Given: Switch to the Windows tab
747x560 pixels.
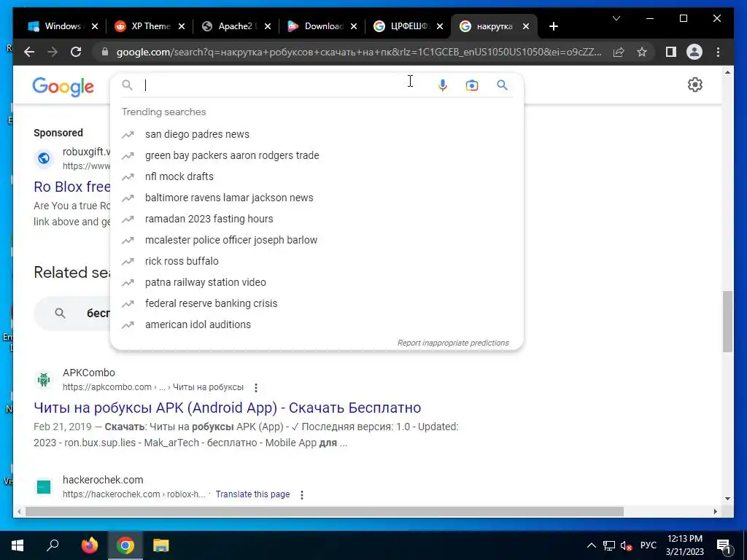Looking at the screenshot, I should 62,26.
